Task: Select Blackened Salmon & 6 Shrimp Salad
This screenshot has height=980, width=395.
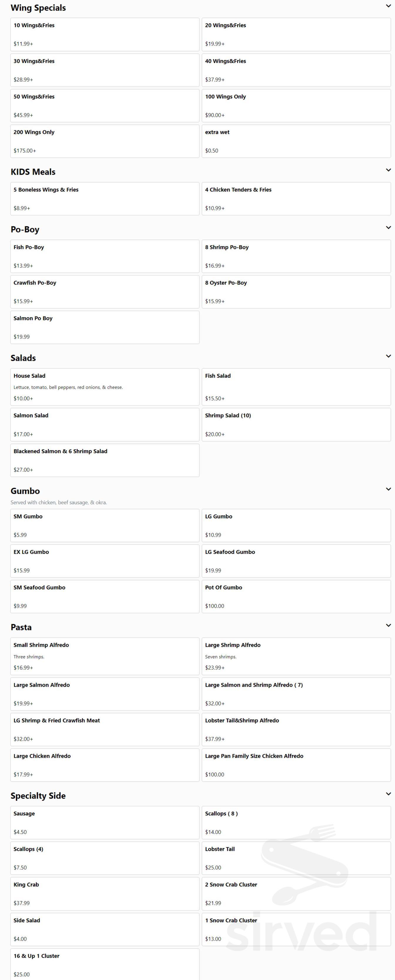Action: [105, 460]
